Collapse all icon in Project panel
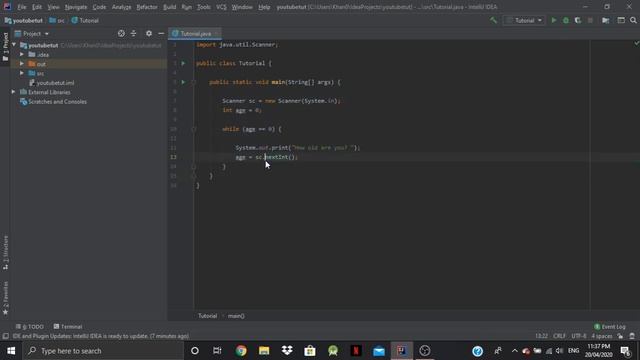 (133, 33)
